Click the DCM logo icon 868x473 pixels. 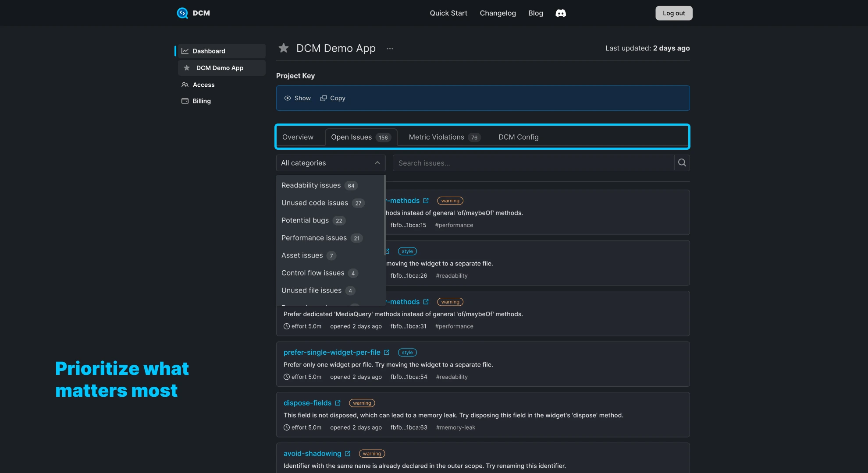(182, 13)
